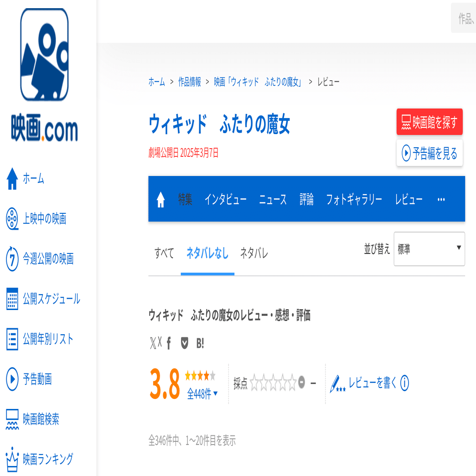The image size is (476, 476).
Task: Open the ウィキッド ふたりの魔女 title heading link
Action: (219, 124)
